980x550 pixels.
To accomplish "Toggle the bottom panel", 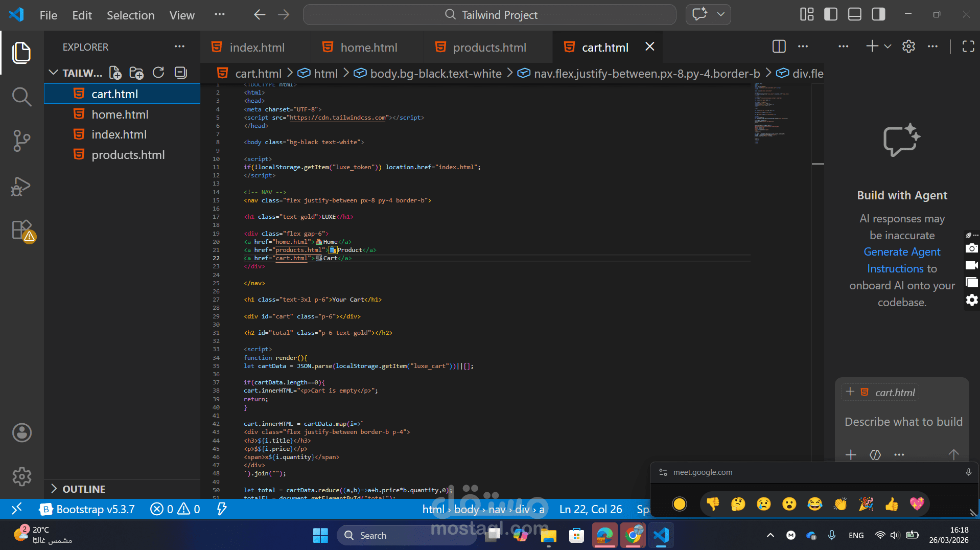I will [x=855, y=14].
